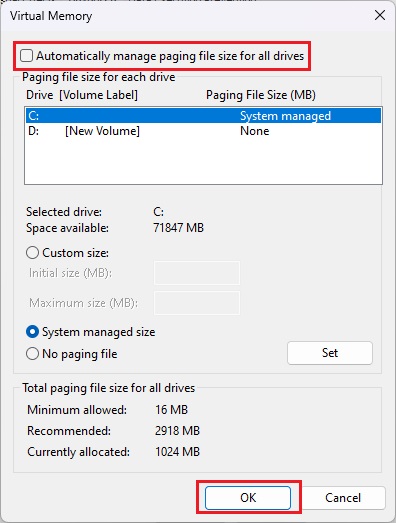Click the 71847 MB space available value

pyautogui.click(x=178, y=228)
